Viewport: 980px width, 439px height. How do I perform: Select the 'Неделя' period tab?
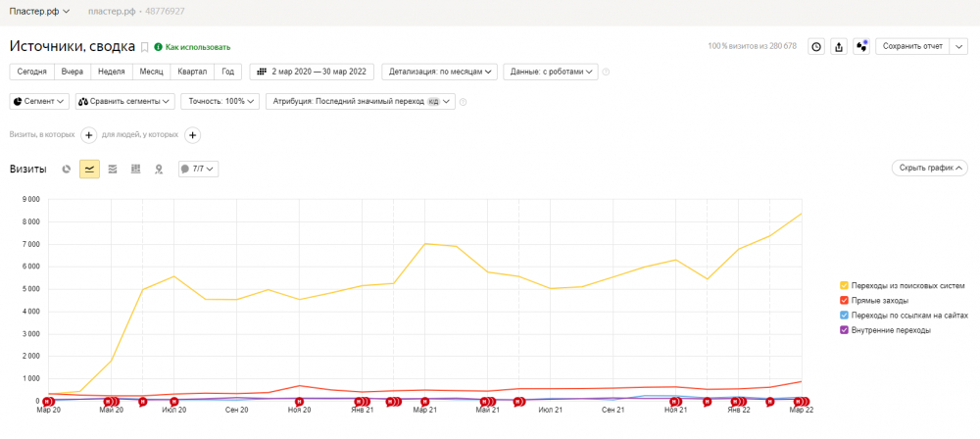111,72
